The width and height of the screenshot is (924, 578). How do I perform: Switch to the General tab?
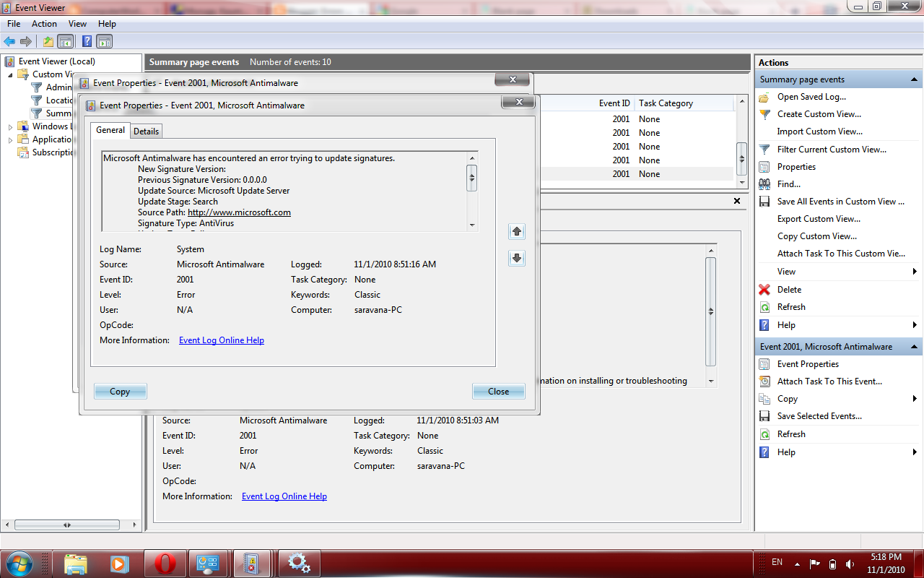pyautogui.click(x=110, y=130)
